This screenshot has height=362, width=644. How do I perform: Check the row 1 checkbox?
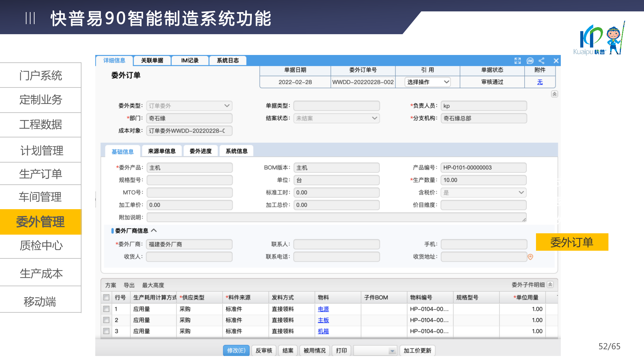coord(106,309)
